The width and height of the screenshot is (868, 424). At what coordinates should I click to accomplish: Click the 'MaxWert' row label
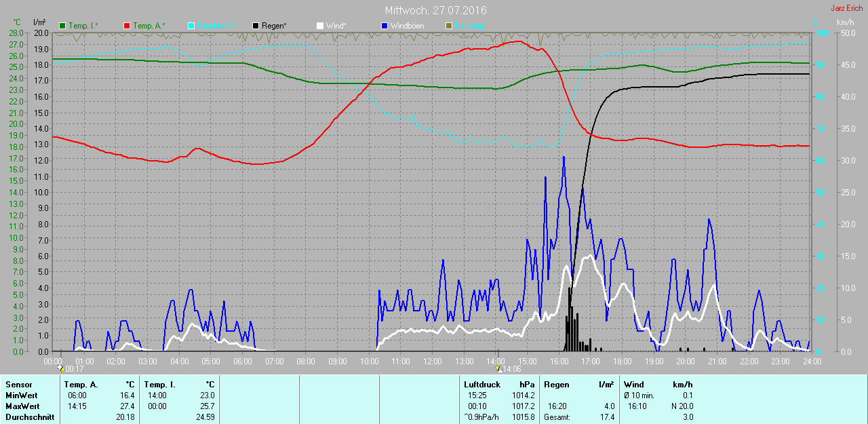[22, 406]
